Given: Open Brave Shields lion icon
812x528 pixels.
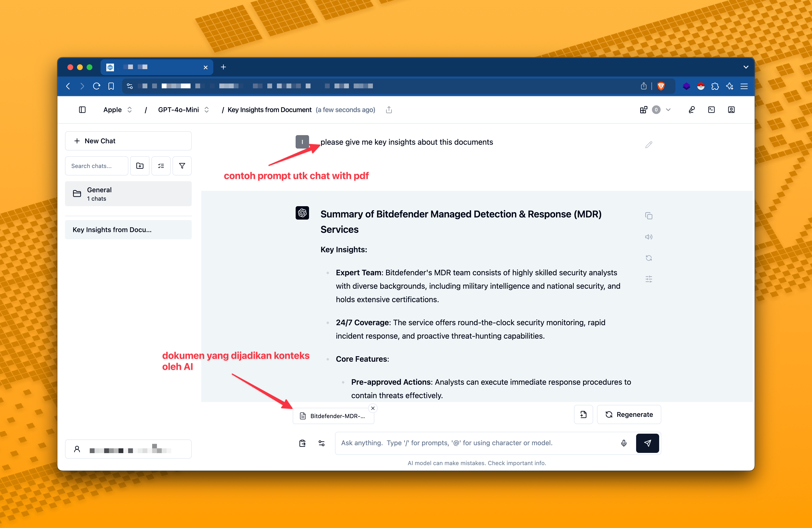Looking at the screenshot, I should coord(661,86).
